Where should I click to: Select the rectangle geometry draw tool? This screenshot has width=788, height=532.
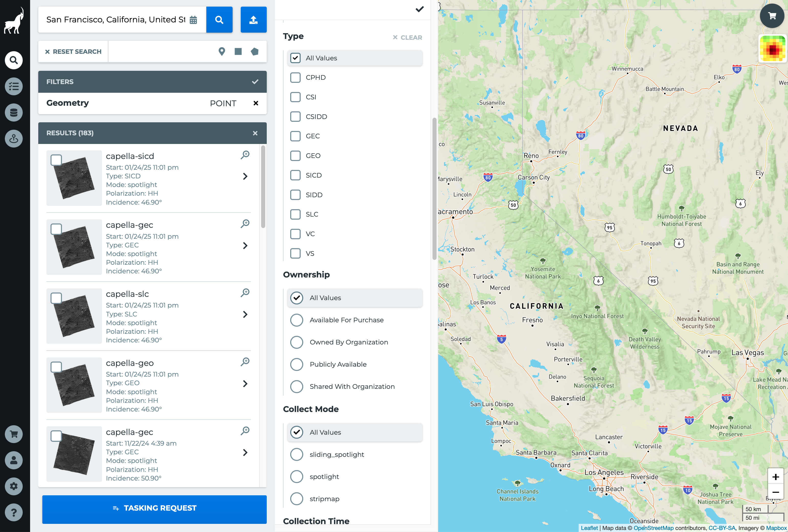pyautogui.click(x=238, y=51)
